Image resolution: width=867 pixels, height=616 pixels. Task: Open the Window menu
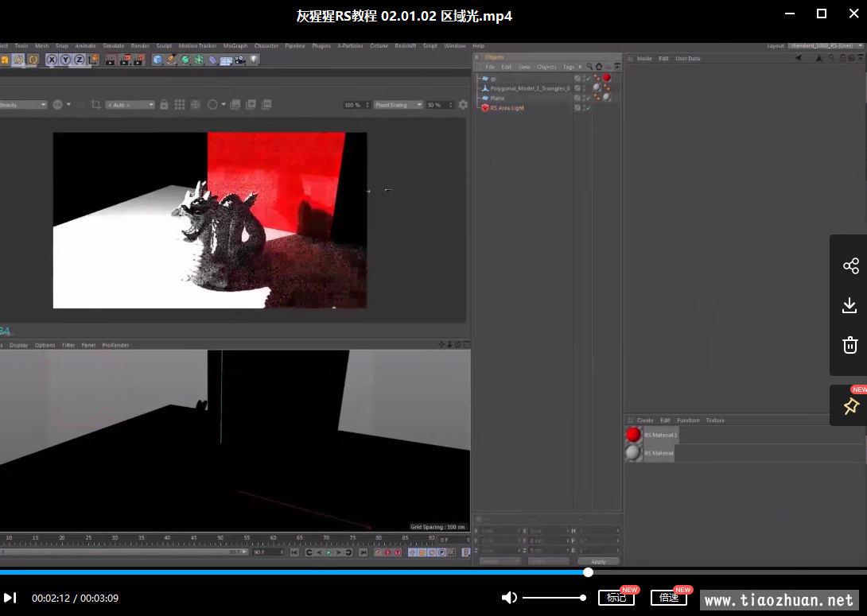pos(454,46)
